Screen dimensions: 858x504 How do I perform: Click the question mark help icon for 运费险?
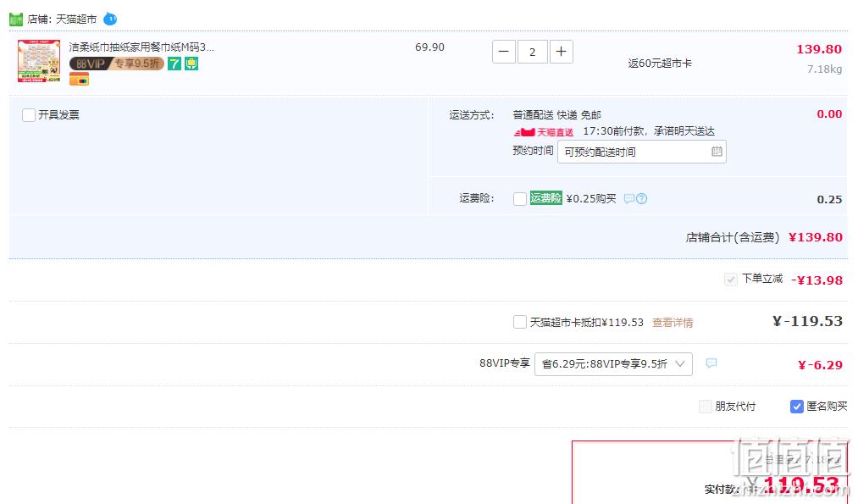(x=641, y=199)
